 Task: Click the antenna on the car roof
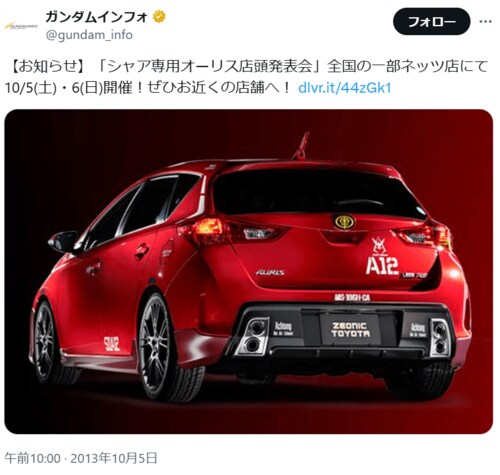pyautogui.click(x=301, y=146)
